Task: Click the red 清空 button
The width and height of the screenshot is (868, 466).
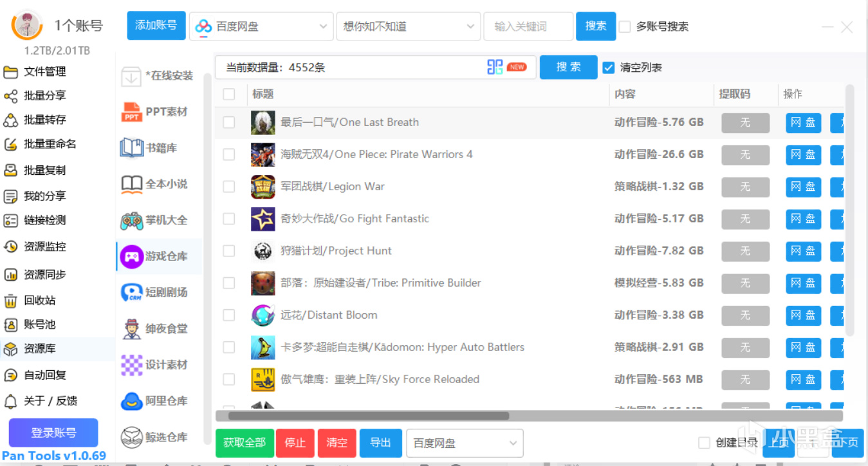Action: pyautogui.click(x=337, y=443)
